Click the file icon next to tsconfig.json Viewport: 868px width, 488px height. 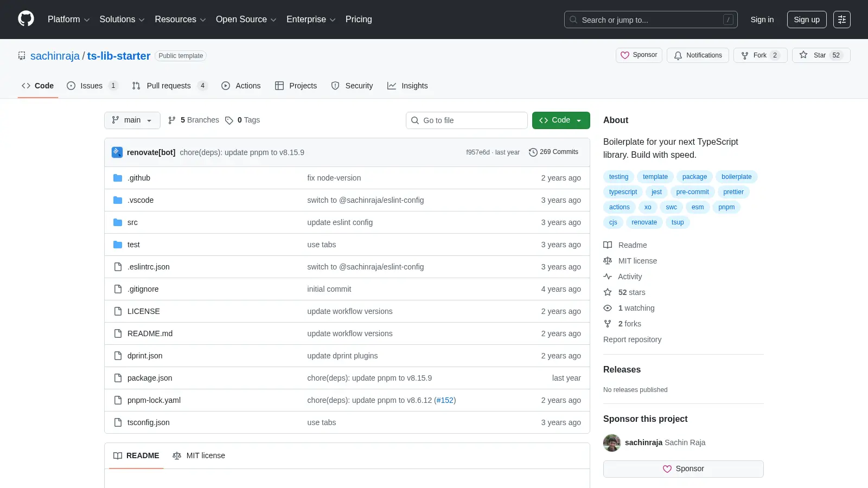click(x=118, y=422)
